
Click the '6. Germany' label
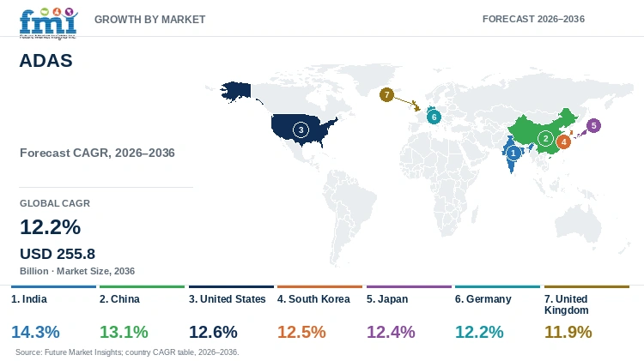click(x=483, y=299)
